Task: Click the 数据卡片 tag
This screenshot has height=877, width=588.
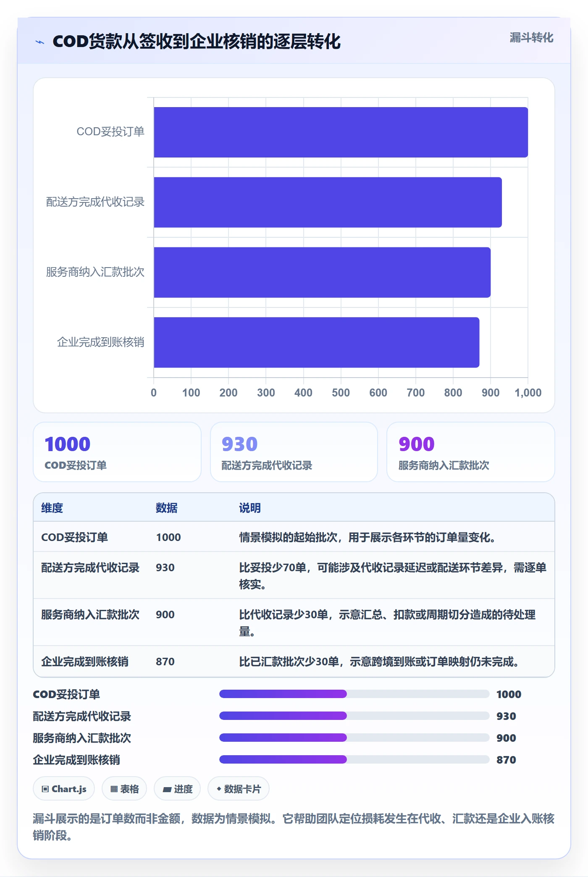Action: coord(239,789)
